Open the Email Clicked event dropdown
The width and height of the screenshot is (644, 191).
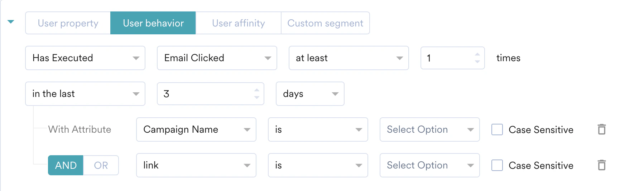217,58
